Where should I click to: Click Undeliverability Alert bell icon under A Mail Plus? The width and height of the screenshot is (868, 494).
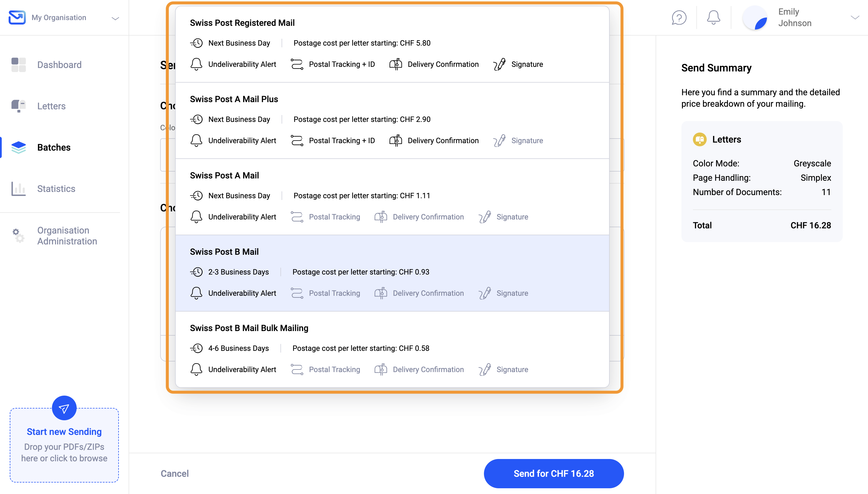[x=196, y=141]
